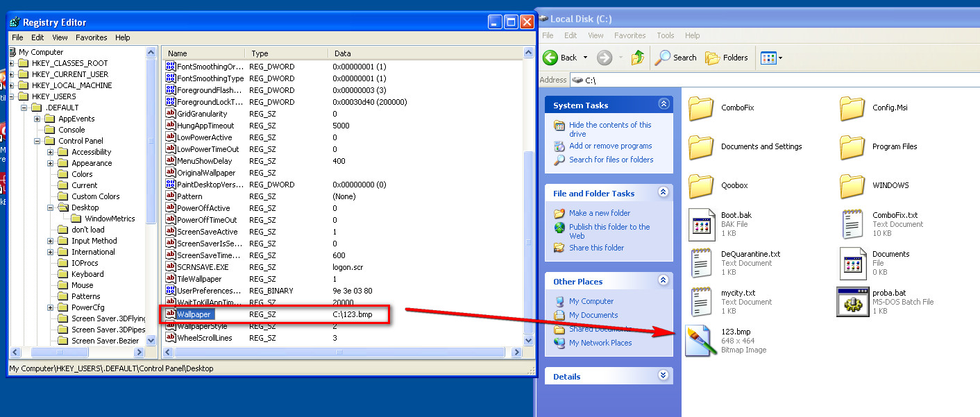This screenshot has height=417, width=980.
Task: Click the Up folder toolbar icon
Action: (x=638, y=58)
